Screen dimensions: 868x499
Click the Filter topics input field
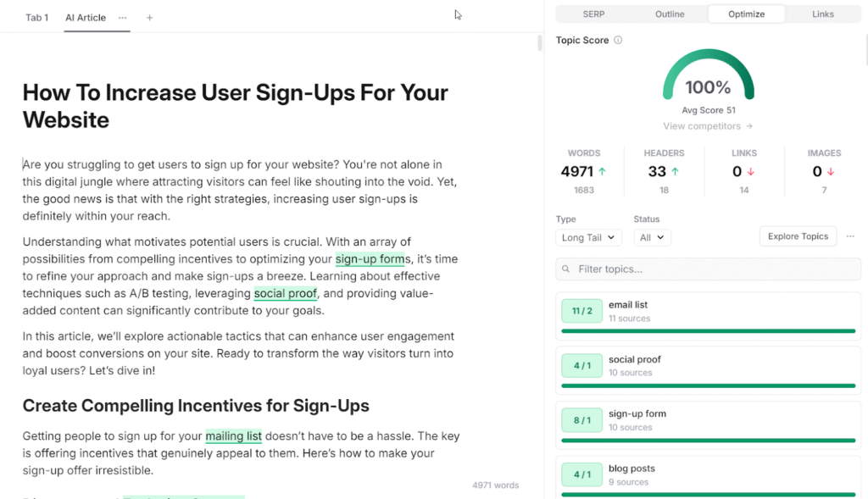point(716,269)
